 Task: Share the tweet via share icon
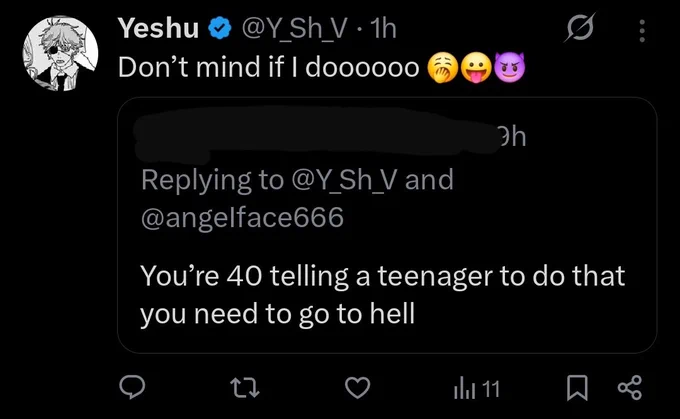click(x=629, y=387)
